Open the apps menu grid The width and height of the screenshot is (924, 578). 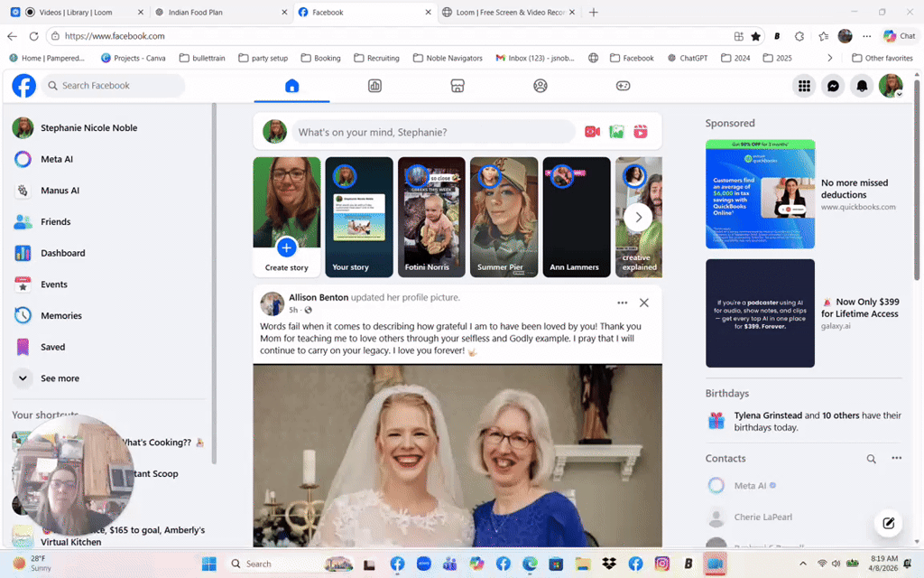tap(803, 85)
